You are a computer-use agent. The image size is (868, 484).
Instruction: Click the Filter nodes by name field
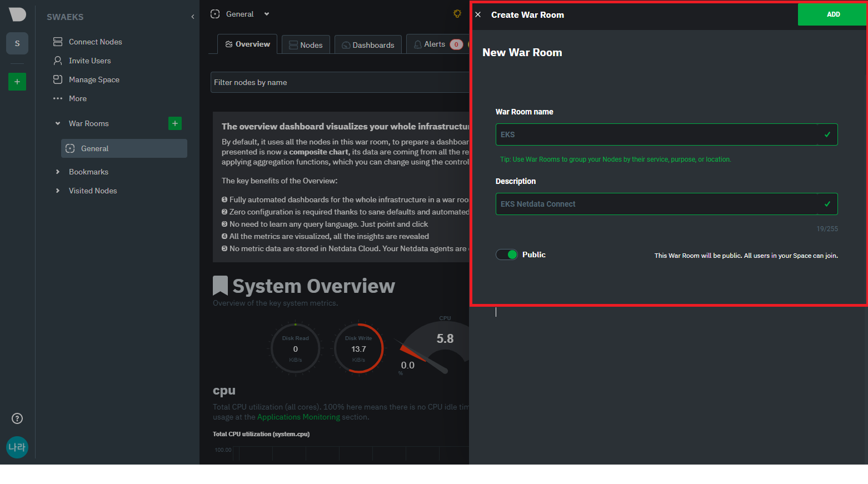(x=340, y=82)
